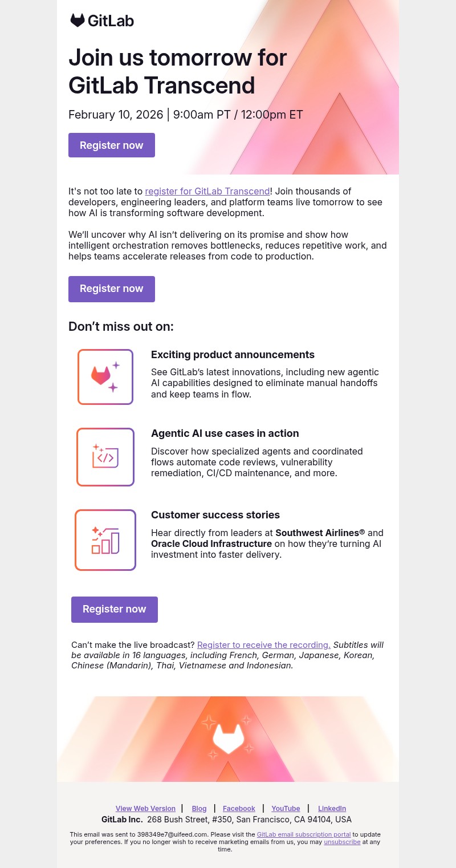Click the GitLab heart-shaped logo mark
456x868 pixels.
78,21
